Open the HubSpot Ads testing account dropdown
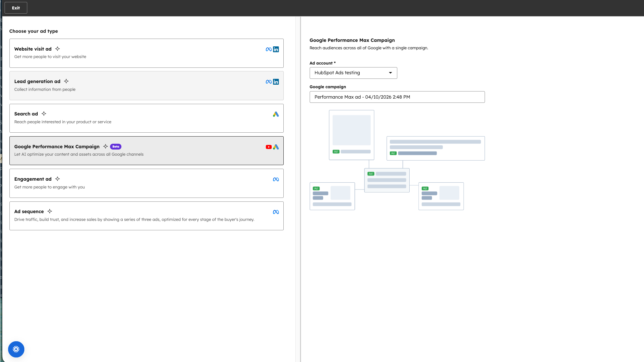 coord(353,73)
